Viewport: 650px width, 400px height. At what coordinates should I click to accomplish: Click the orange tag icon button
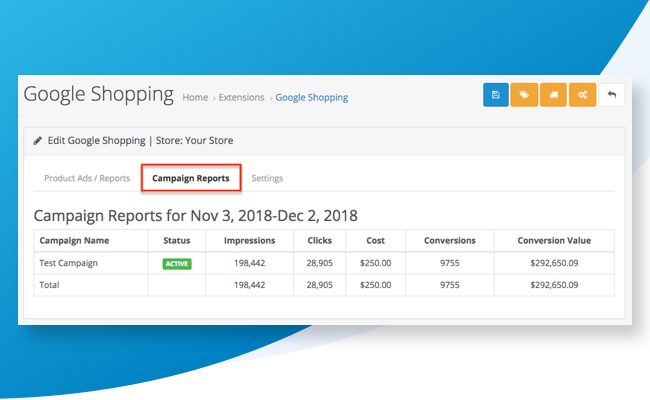click(524, 95)
